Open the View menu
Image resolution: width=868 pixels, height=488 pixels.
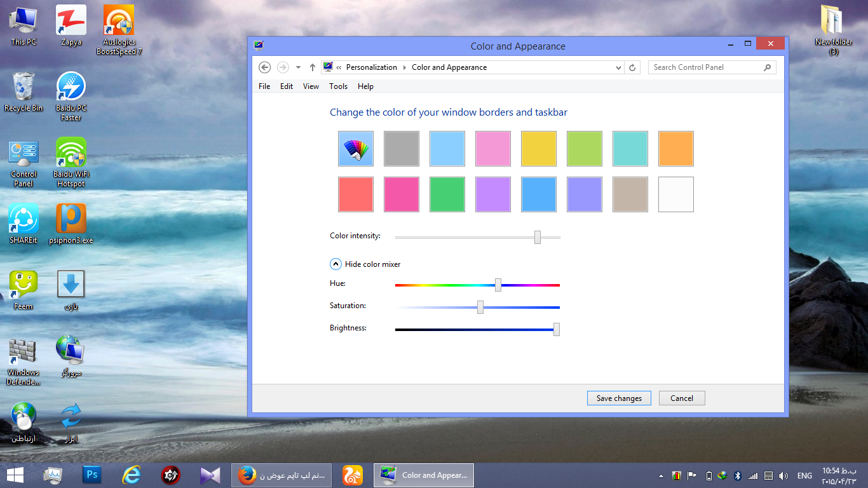[311, 86]
